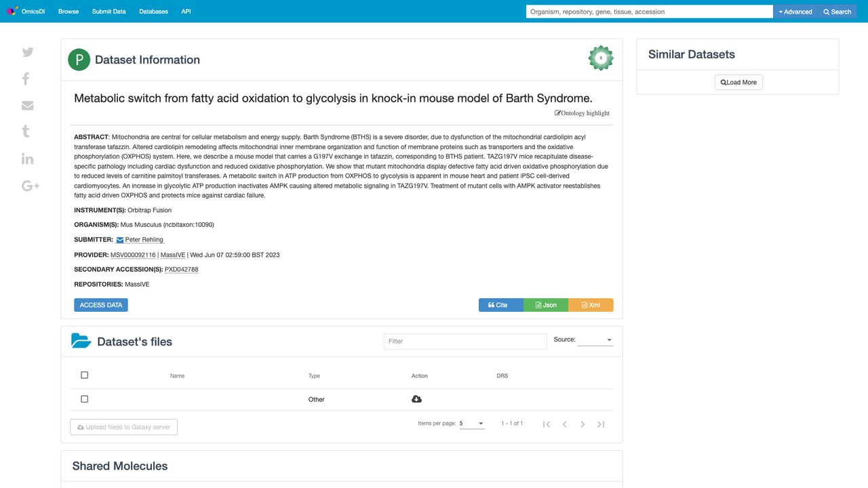Click the green gear score badge
868x488 pixels.
tap(601, 58)
